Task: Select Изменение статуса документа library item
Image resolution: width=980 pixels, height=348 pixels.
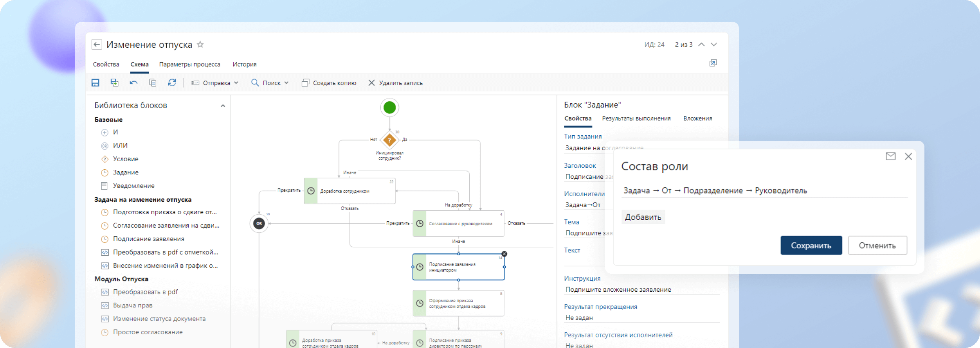Action: tap(153, 319)
